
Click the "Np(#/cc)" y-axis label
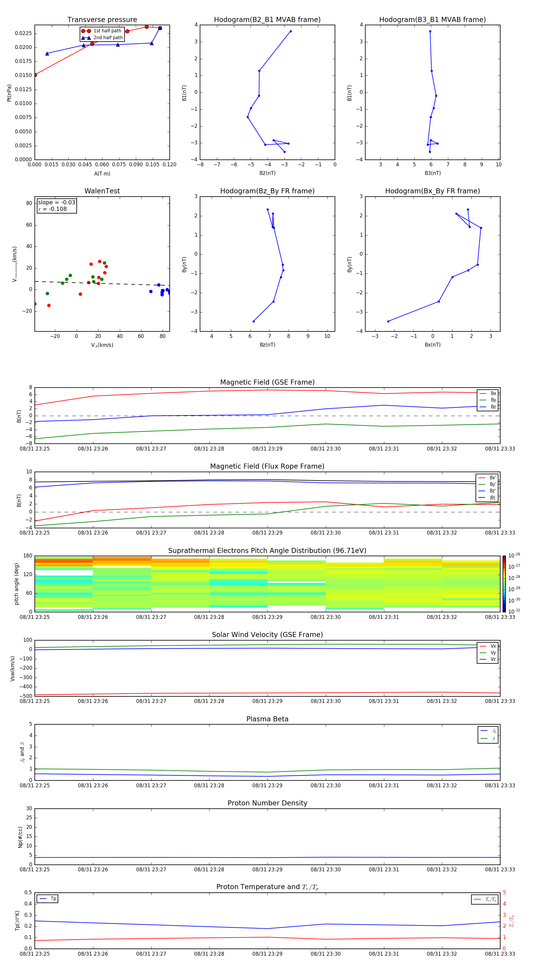point(20,837)
